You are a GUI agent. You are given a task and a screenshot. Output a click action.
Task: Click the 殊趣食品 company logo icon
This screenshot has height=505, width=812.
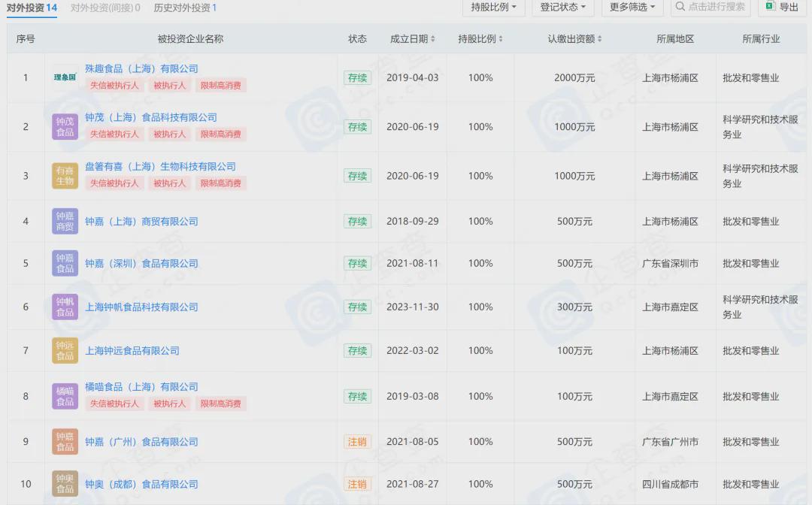[x=65, y=77]
